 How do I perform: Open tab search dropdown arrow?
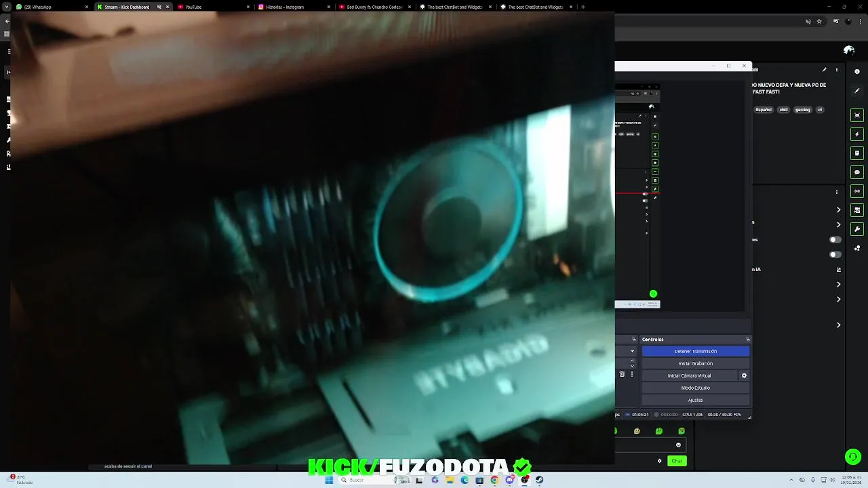(7, 7)
